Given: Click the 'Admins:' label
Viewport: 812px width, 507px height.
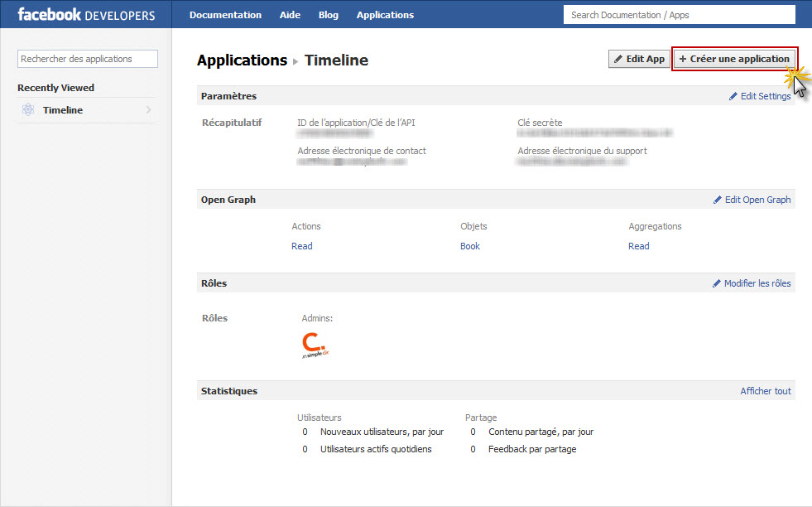Looking at the screenshot, I should pos(317,318).
